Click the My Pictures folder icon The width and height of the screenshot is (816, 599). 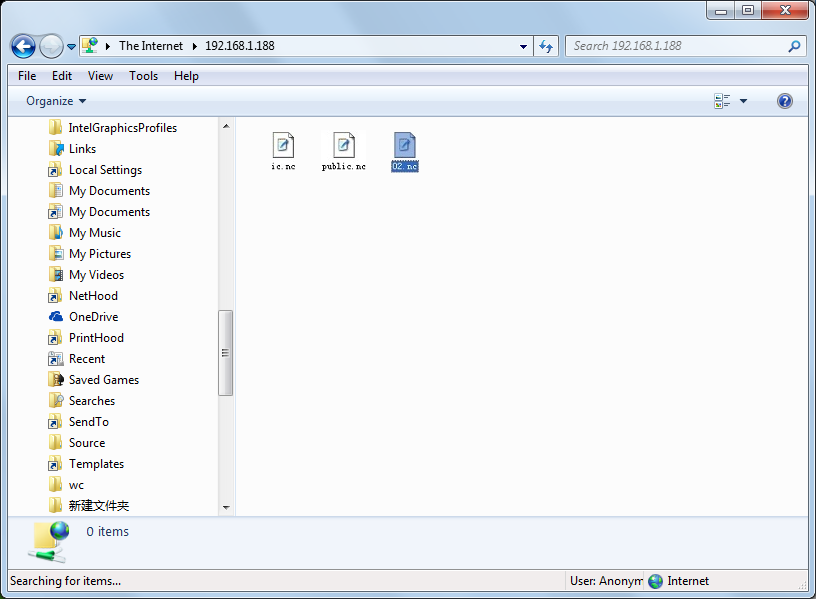56,253
